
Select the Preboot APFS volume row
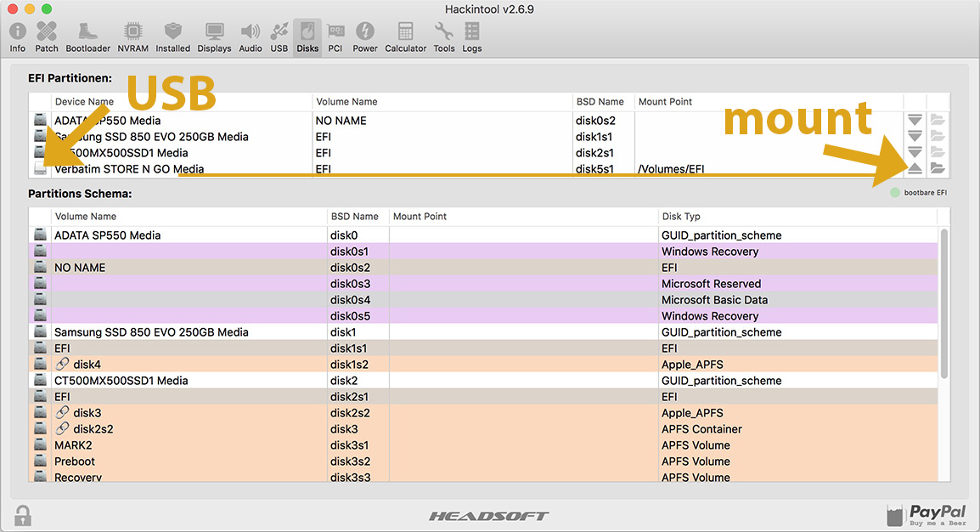pos(483,461)
